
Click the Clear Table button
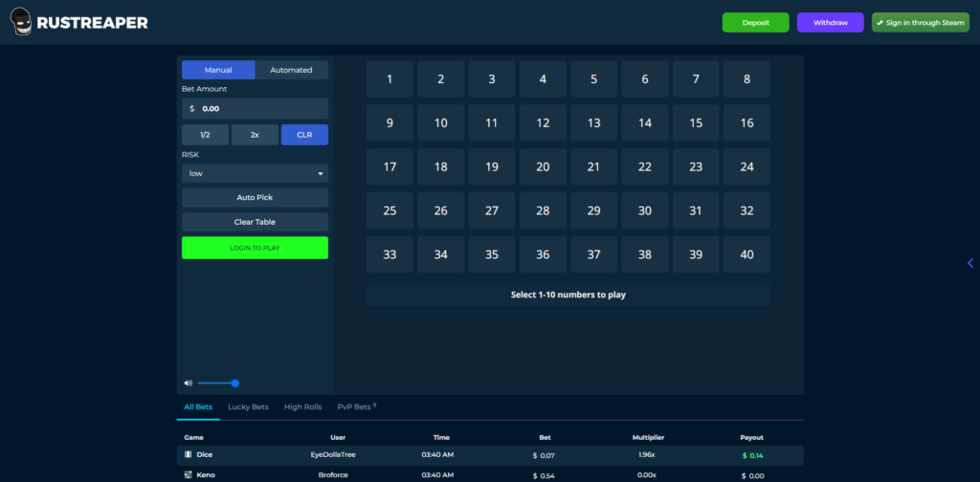(x=255, y=222)
